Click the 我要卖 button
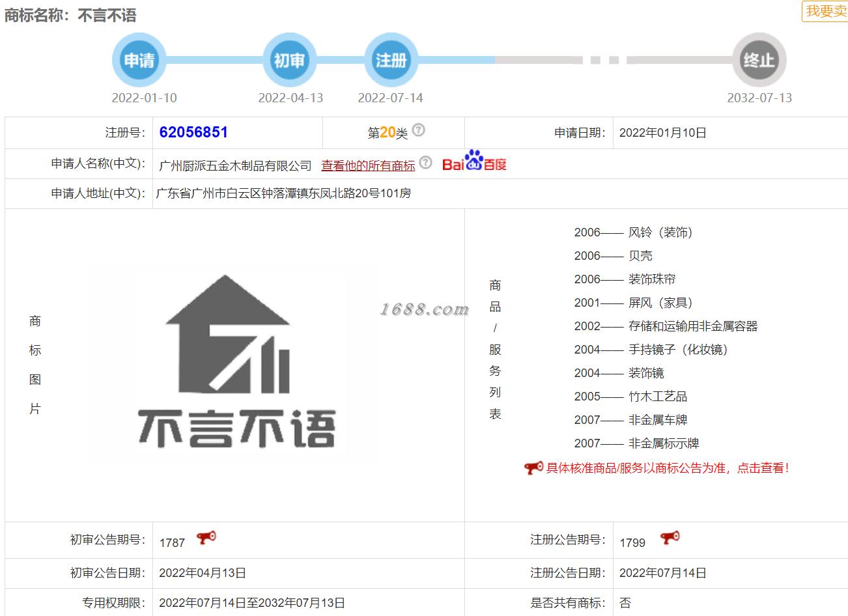 [x=826, y=11]
